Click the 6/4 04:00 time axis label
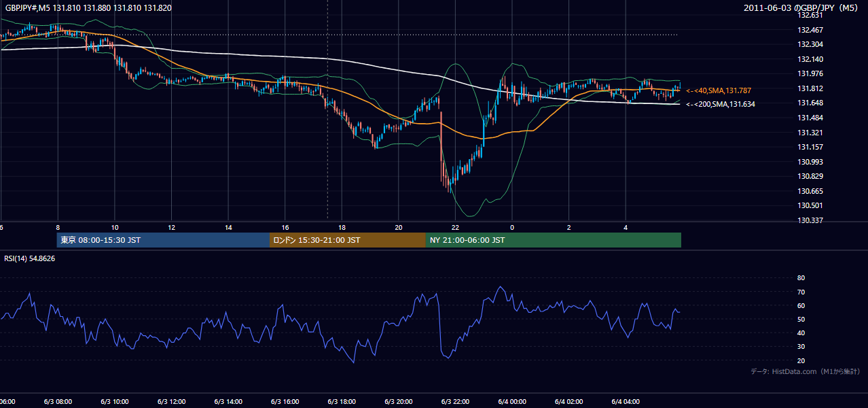Screen dimensions: 868x408 pyautogui.click(x=625, y=402)
